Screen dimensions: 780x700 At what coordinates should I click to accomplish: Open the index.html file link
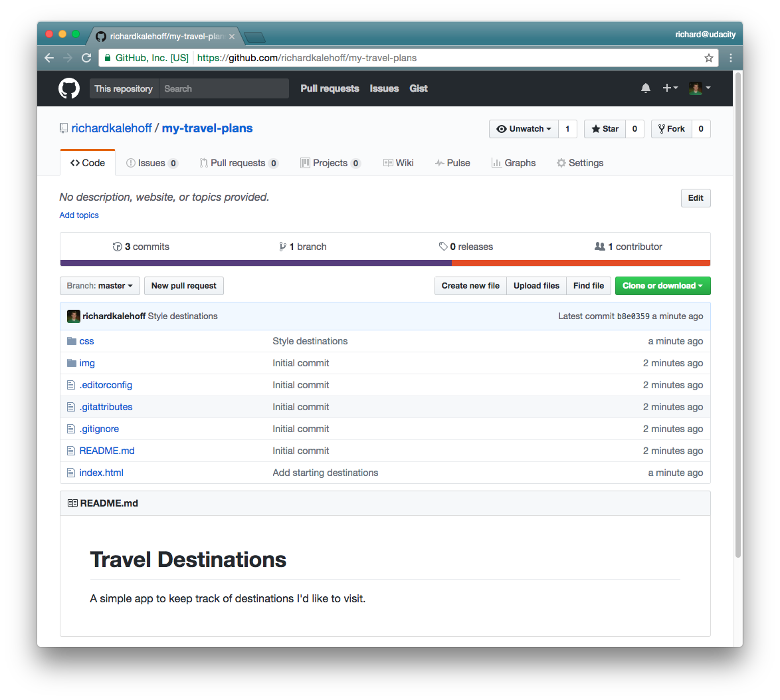click(x=101, y=473)
